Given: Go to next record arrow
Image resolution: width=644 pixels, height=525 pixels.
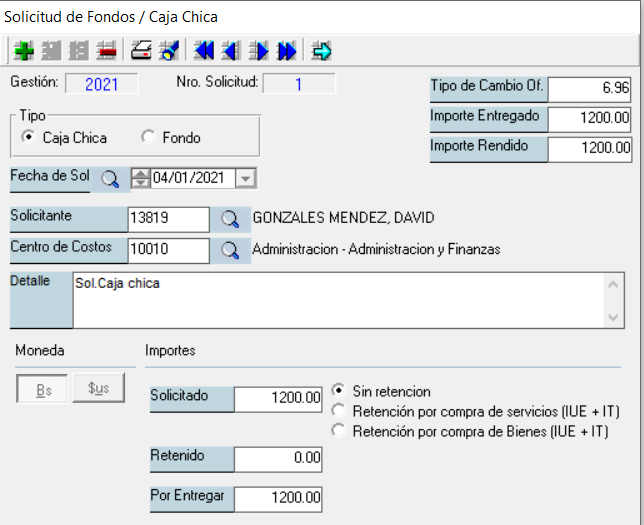Looking at the screenshot, I should (x=259, y=51).
